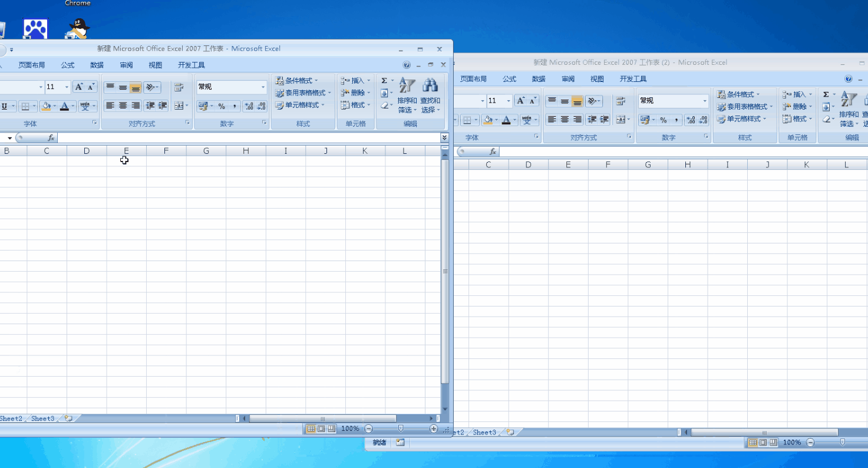This screenshot has width=868, height=468.
Task: Click the Fill icon in front window
Action: click(x=384, y=93)
